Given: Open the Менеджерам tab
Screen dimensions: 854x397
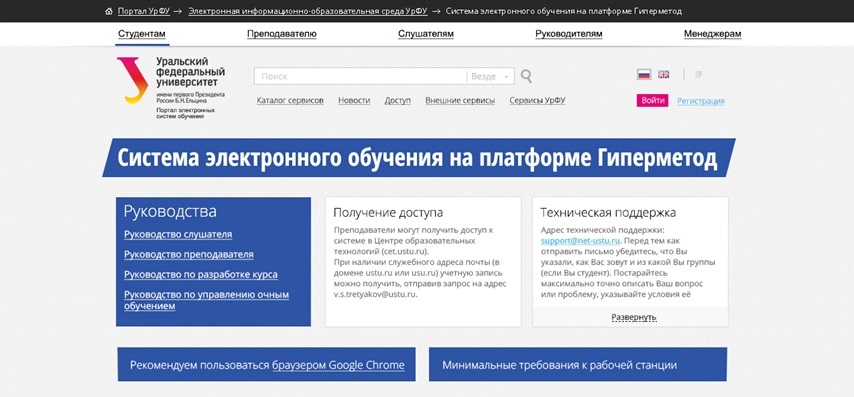Looking at the screenshot, I should tap(712, 34).
